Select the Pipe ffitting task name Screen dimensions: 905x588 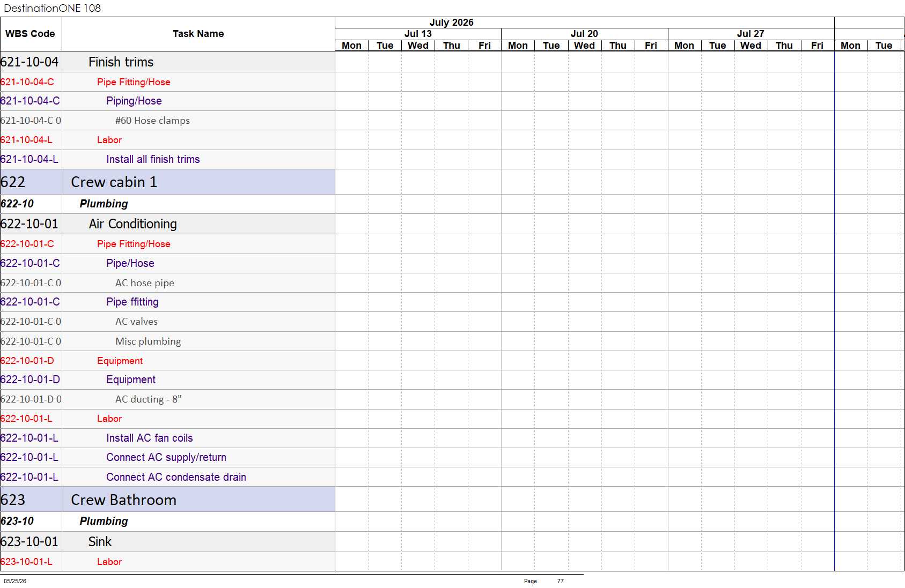tap(133, 302)
